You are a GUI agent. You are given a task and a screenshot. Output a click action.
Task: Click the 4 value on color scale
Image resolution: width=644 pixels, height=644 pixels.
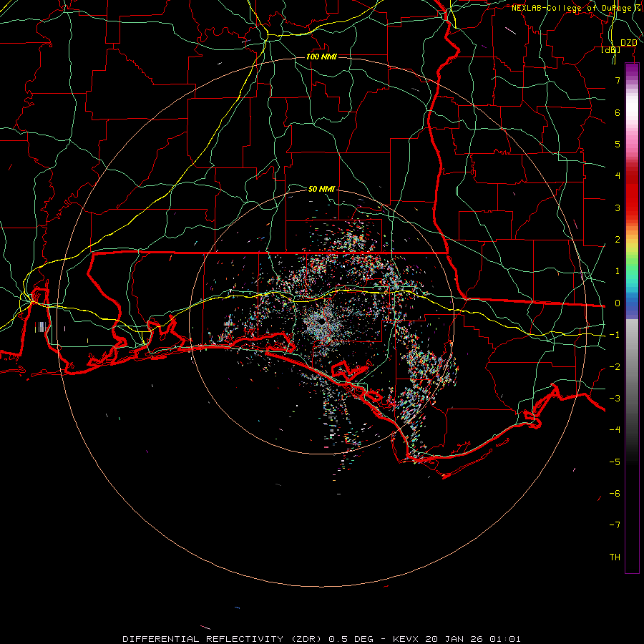pyautogui.click(x=618, y=176)
